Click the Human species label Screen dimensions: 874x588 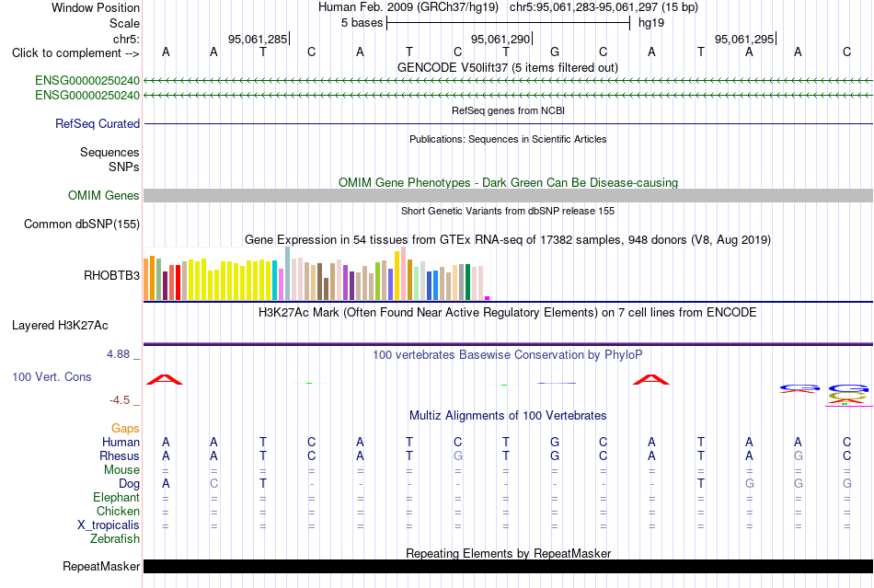121,442
